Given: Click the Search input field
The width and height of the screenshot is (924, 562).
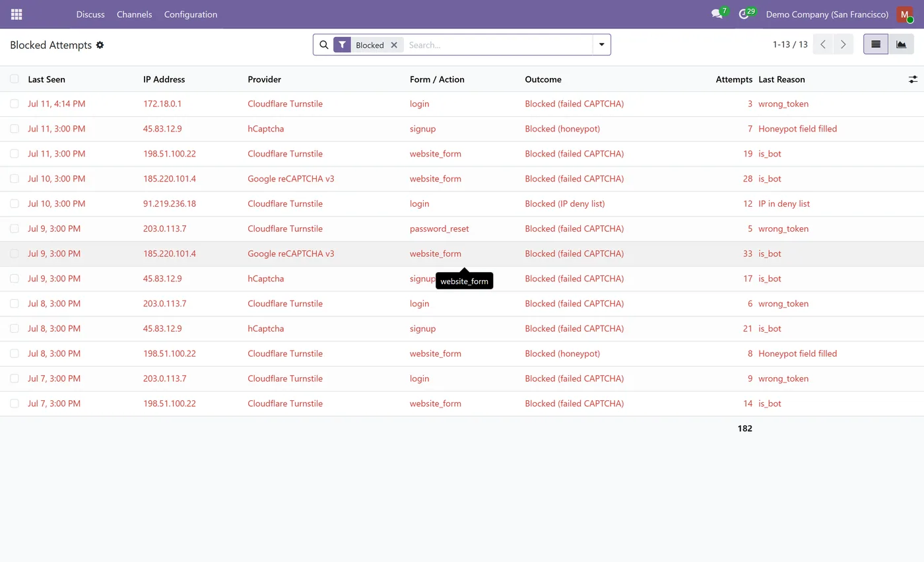Looking at the screenshot, I should pos(498,45).
